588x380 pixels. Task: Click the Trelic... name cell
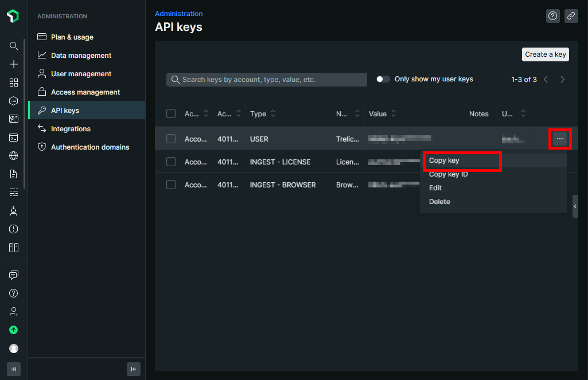pos(348,139)
